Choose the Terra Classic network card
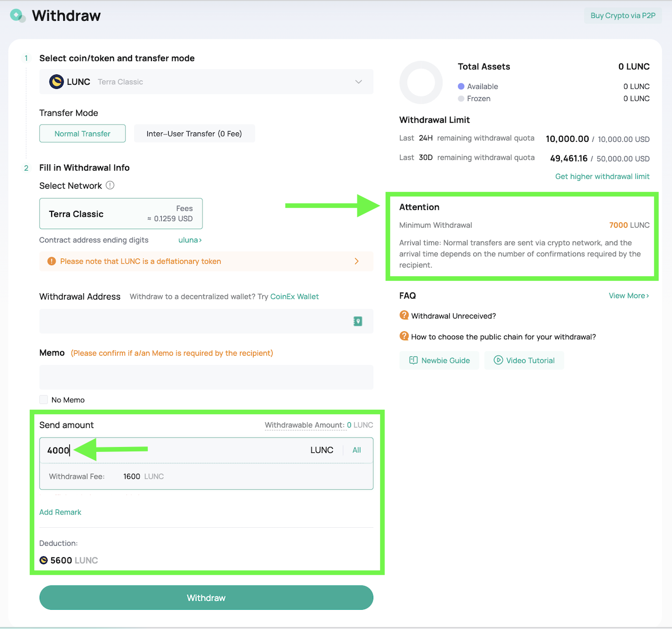The image size is (672, 629). pyautogui.click(x=121, y=214)
